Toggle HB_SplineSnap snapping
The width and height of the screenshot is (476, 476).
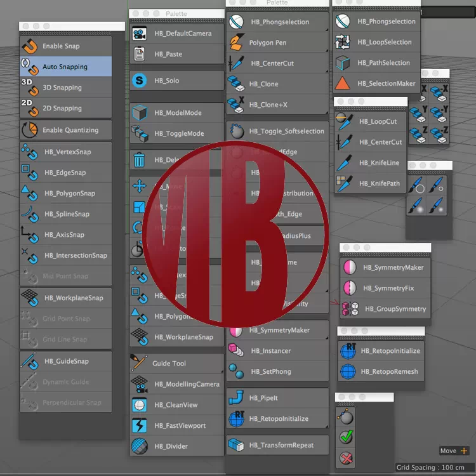point(65,214)
